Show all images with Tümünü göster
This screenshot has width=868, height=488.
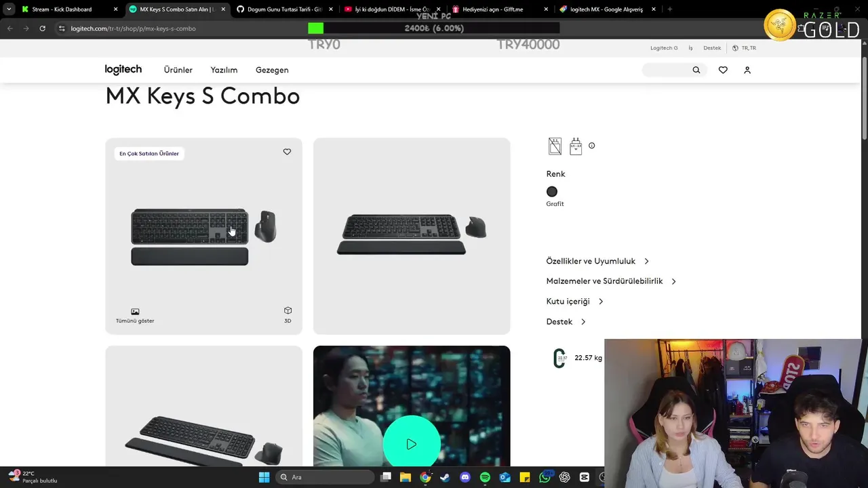tap(135, 316)
